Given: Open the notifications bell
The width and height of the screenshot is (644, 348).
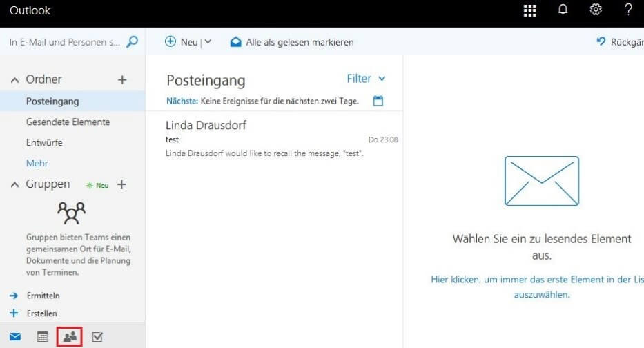Looking at the screenshot, I should 563,10.
